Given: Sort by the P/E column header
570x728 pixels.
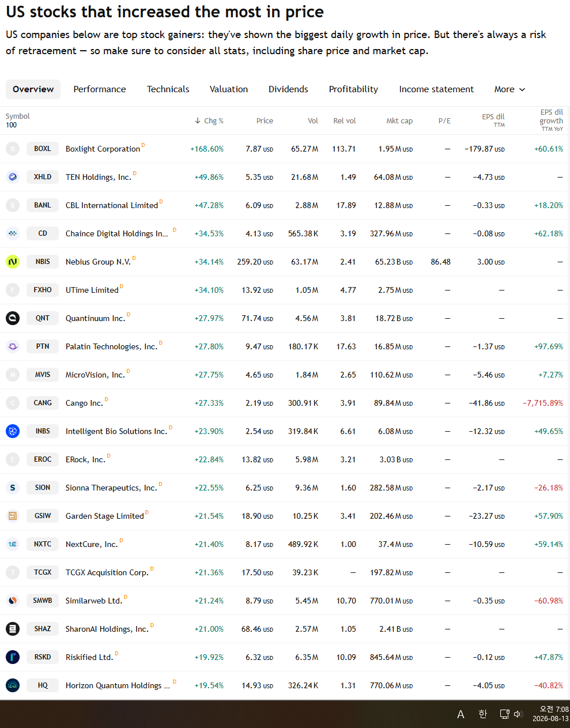Looking at the screenshot, I should pyautogui.click(x=444, y=121).
